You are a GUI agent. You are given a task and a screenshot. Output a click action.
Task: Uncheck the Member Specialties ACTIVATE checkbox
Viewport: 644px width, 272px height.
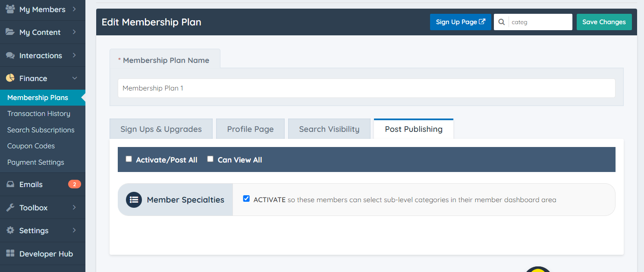(246, 199)
